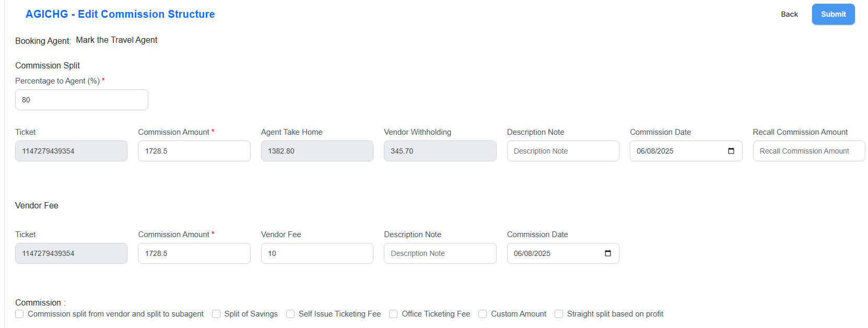Click the AGICHG - Edit Commission Structure heading

(x=120, y=14)
